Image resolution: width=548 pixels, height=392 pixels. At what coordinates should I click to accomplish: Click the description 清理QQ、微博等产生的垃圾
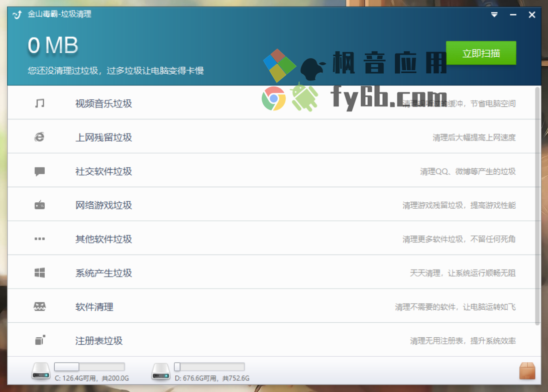pyautogui.click(x=468, y=172)
